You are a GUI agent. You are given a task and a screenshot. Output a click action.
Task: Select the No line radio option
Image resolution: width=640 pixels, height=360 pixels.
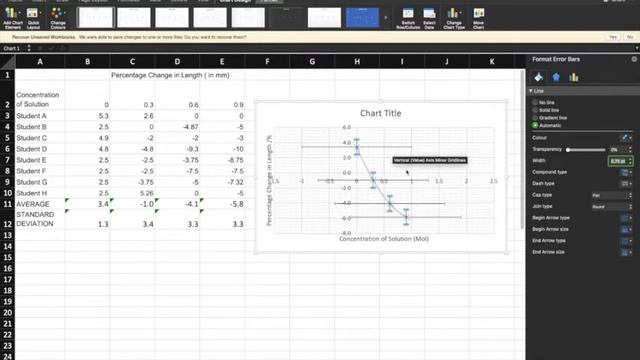click(535, 102)
